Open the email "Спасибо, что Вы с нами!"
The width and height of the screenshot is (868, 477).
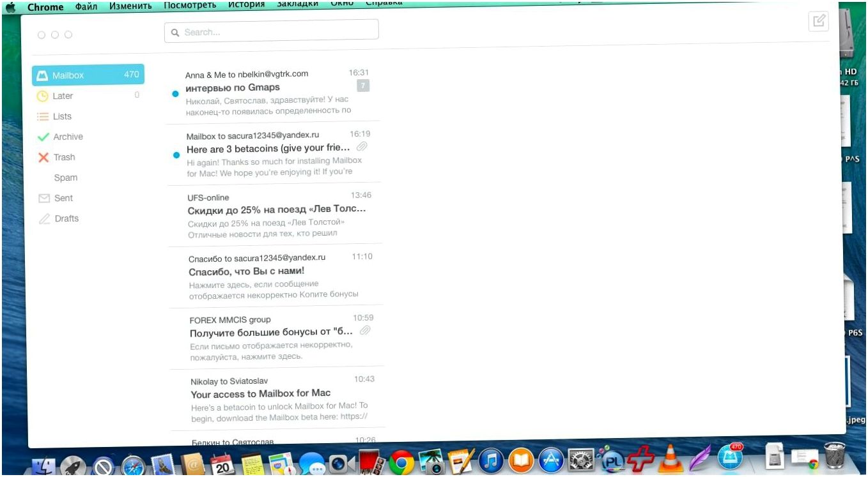point(275,276)
